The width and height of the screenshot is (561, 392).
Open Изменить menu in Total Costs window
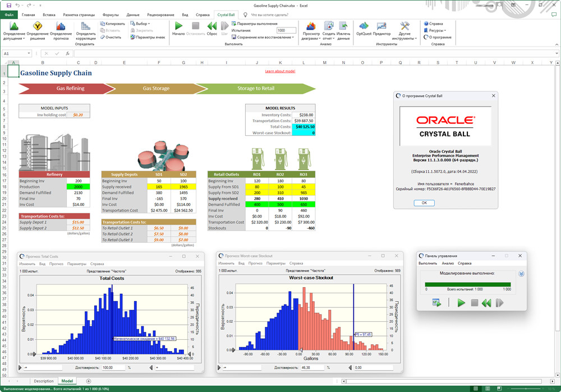[27, 264]
